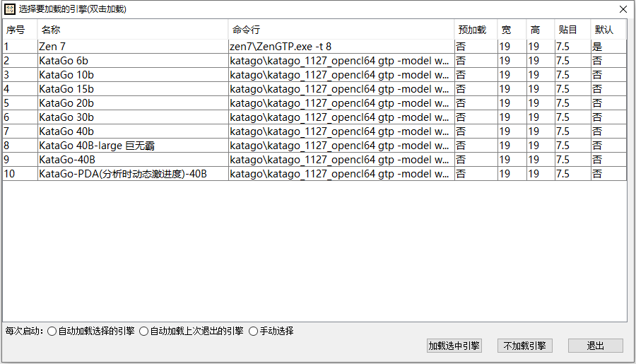The height and width of the screenshot is (364, 636).
Task: Choose the 手动选择 radio option
Action: pos(254,331)
